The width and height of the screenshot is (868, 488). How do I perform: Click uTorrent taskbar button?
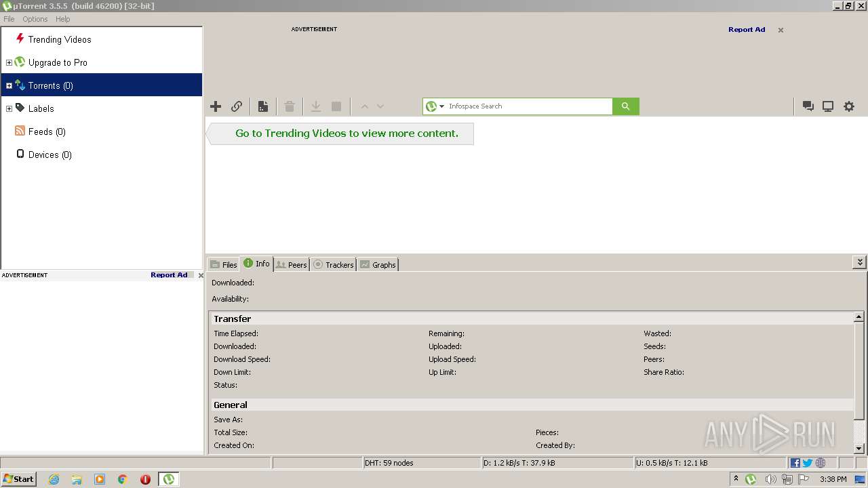(x=169, y=479)
